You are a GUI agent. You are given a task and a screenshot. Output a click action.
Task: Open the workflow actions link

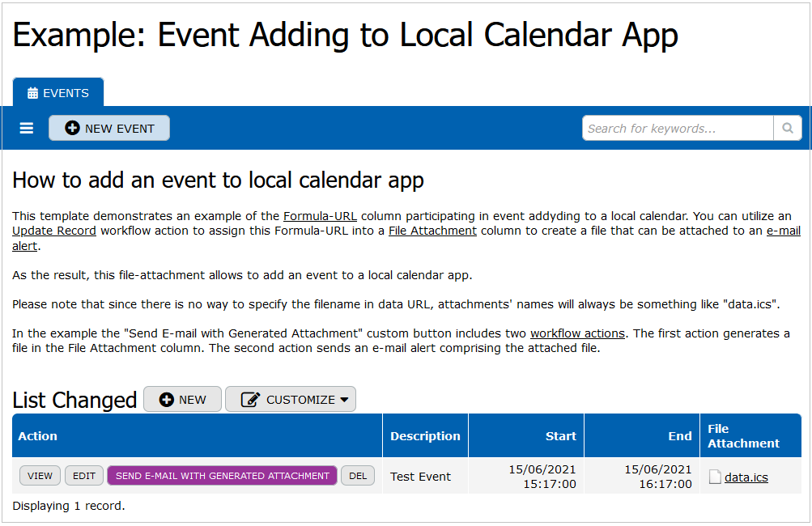point(577,333)
